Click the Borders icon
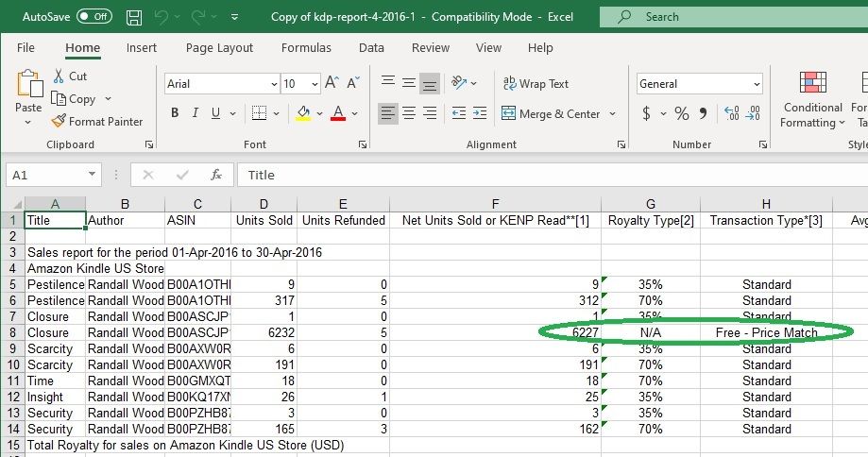 pos(259,113)
